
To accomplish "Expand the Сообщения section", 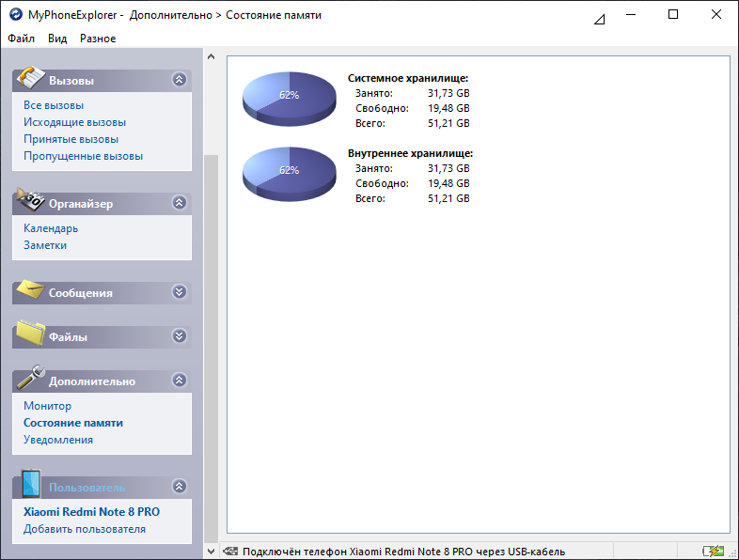I will (179, 292).
